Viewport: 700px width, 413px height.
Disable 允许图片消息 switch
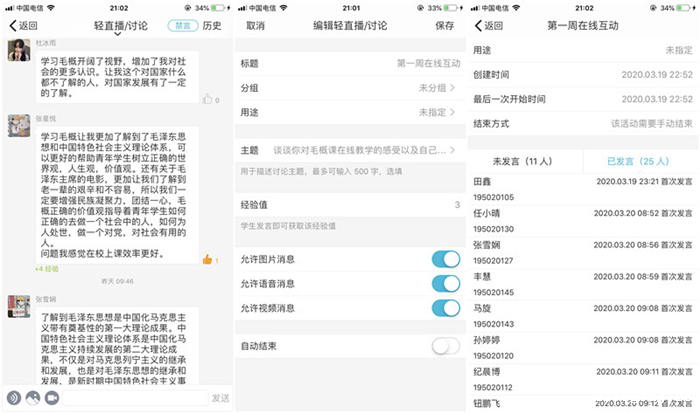pos(444,260)
